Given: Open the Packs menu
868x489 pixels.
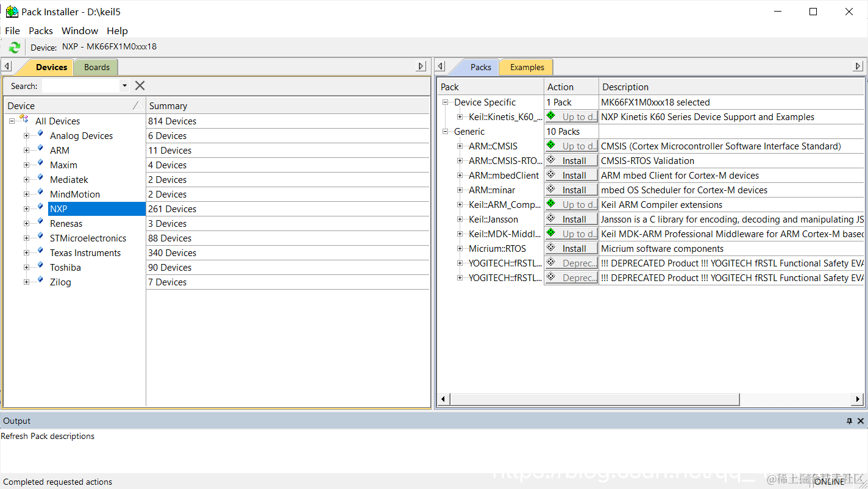Looking at the screenshot, I should coord(41,30).
